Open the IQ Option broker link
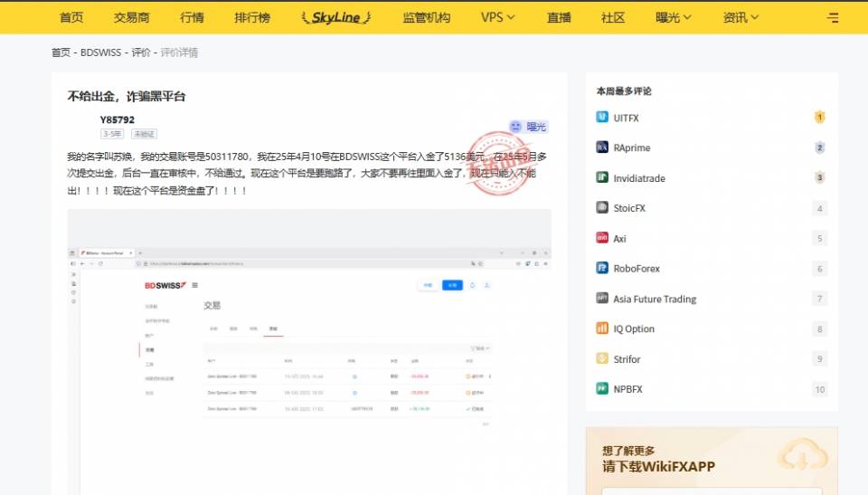The width and height of the screenshot is (868, 495). (x=634, y=329)
